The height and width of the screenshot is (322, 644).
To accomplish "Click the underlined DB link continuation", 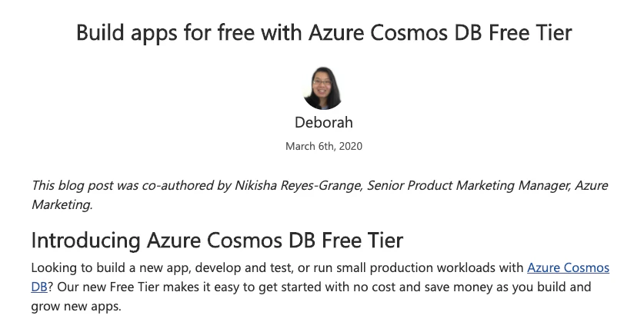I will click(x=39, y=287).
